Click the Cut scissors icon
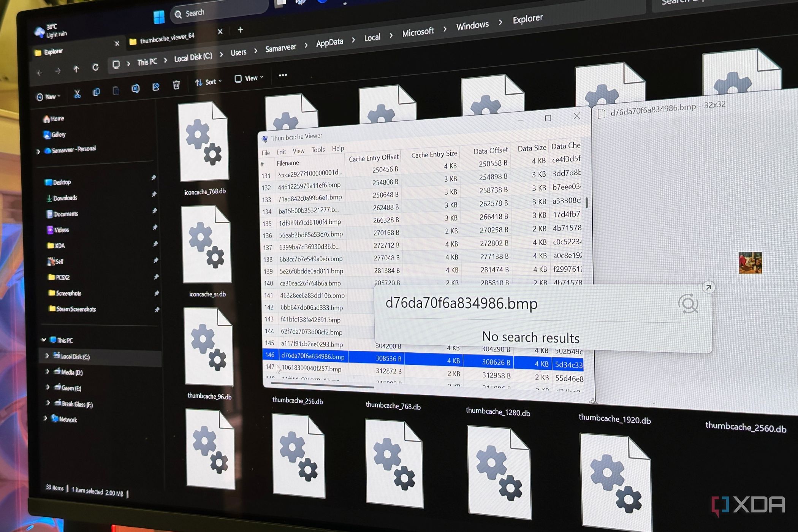This screenshot has width=798, height=532. [77, 93]
